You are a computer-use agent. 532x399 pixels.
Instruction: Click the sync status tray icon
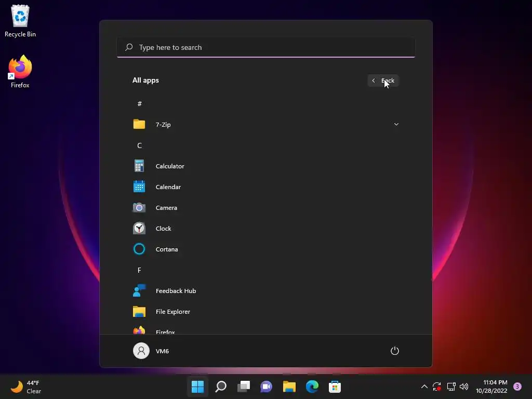coord(437,387)
